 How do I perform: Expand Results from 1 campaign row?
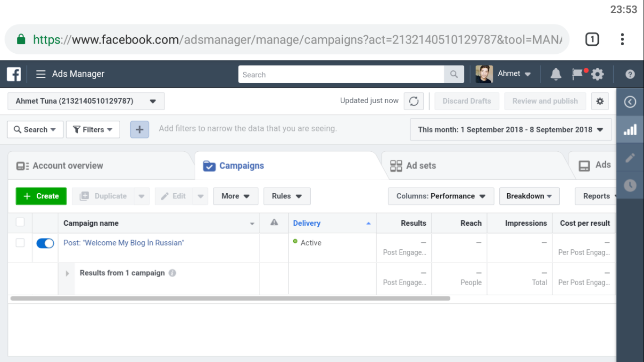[67, 273]
